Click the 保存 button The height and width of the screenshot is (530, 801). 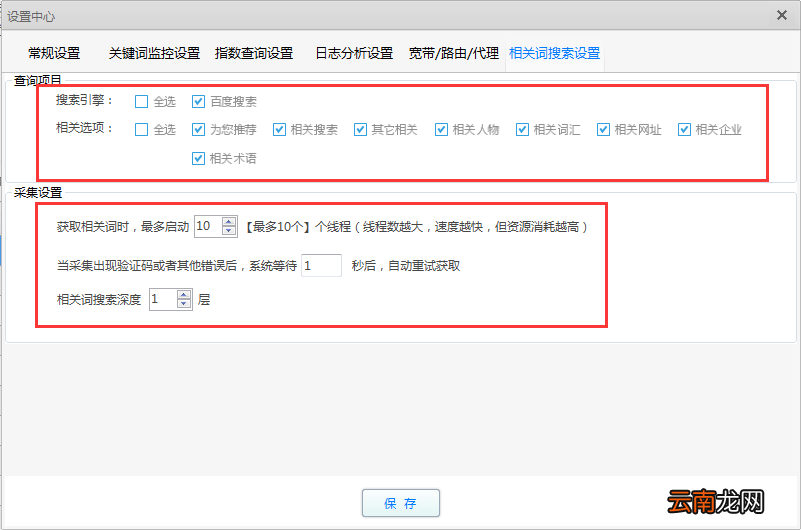click(401, 503)
